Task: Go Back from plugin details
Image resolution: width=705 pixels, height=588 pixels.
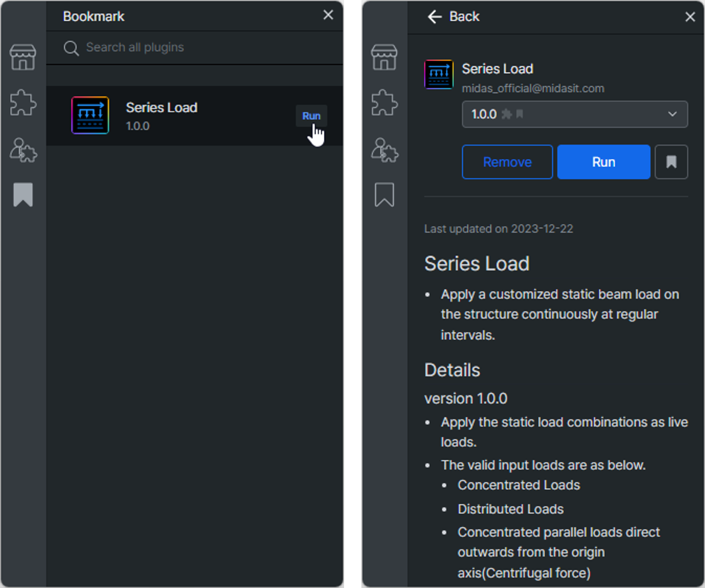Action: tap(453, 17)
